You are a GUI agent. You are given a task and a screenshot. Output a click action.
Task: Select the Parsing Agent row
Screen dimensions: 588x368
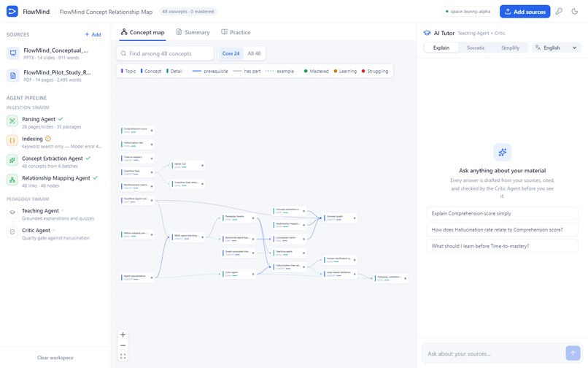click(55, 123)
